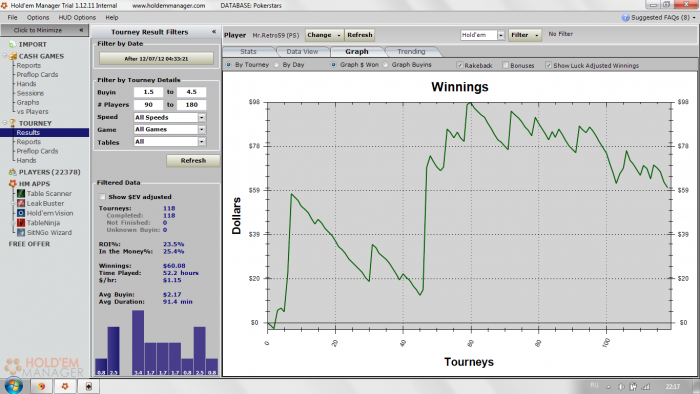700x394 pixels.
Task: Click the collapse arrow beside Click to Minimize
Action: pos(81,30)
